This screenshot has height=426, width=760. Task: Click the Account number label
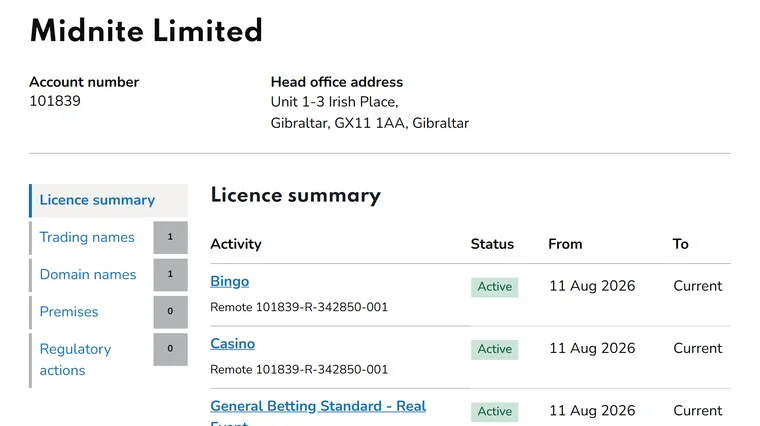[84, 82]
